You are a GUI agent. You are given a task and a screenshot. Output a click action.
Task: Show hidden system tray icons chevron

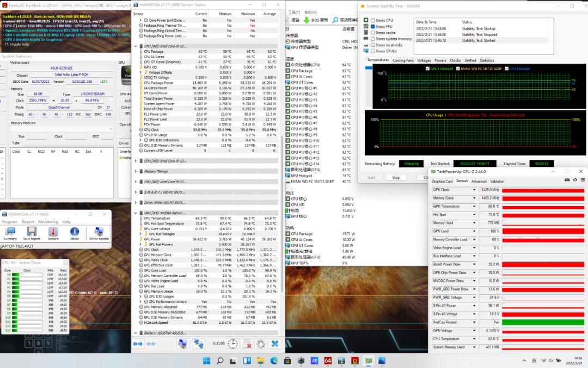click(x=524, y=361)
